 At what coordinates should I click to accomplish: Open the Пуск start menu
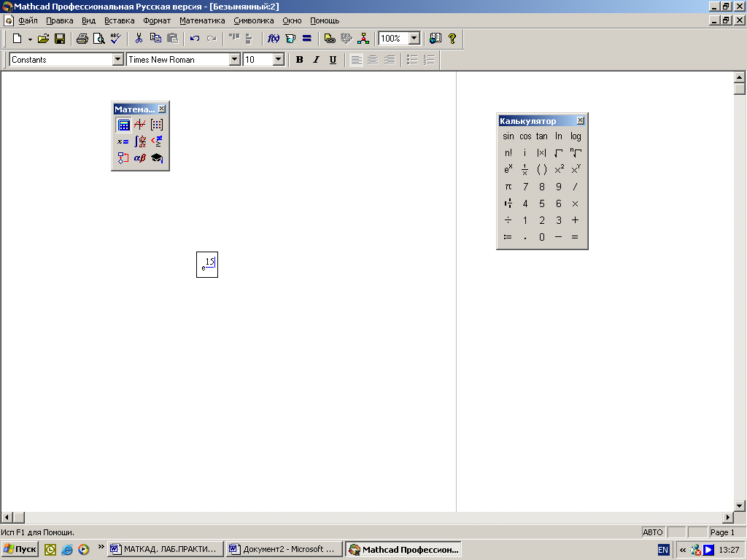(20, 549)
